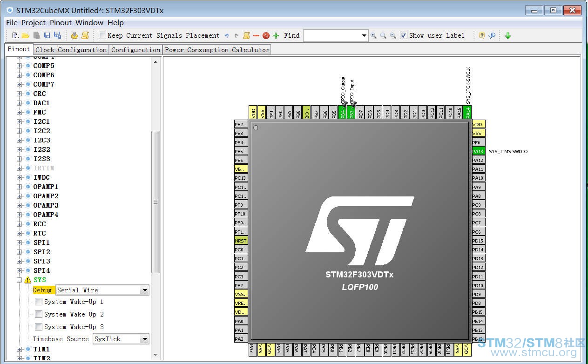Click the blue About information icon
588x364 pixels.
pos(492,35)
